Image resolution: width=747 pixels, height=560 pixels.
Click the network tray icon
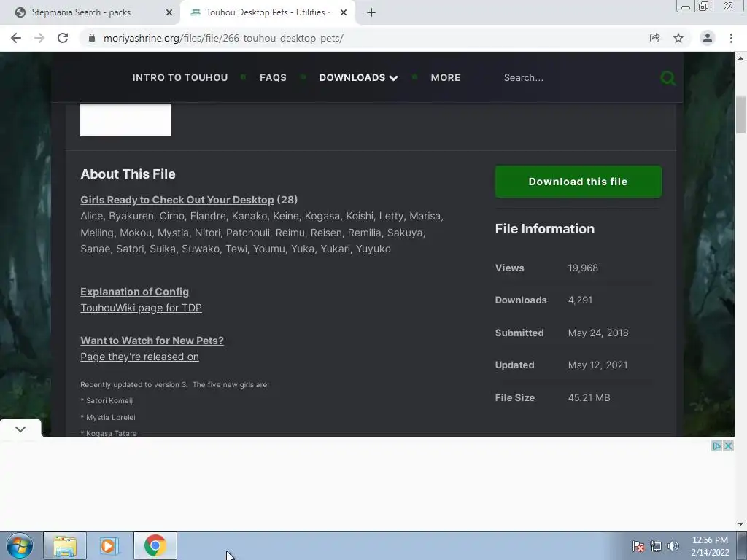[656, 546]
